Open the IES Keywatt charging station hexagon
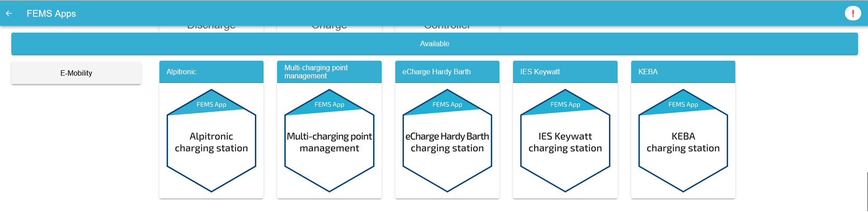Screen dimensions: 868x212 tap(565, 141)
